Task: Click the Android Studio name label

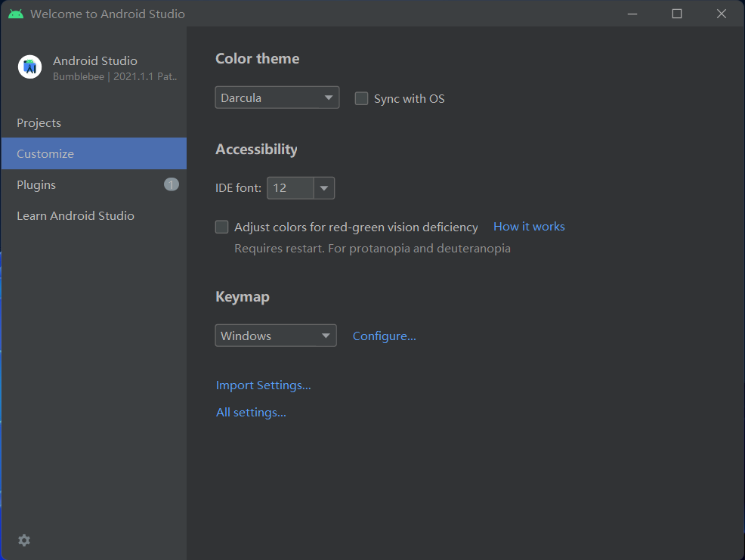Action: (95, 61)
